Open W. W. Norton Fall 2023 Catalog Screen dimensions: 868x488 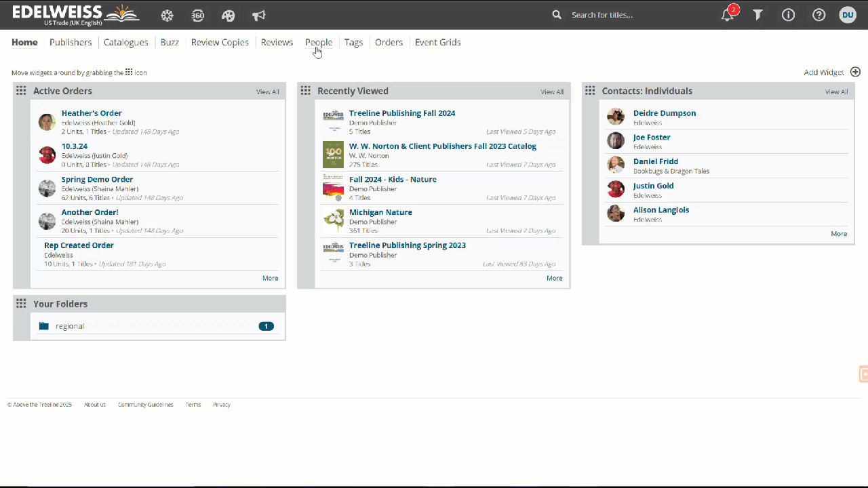pyautogui.click(x=443, y=146)
